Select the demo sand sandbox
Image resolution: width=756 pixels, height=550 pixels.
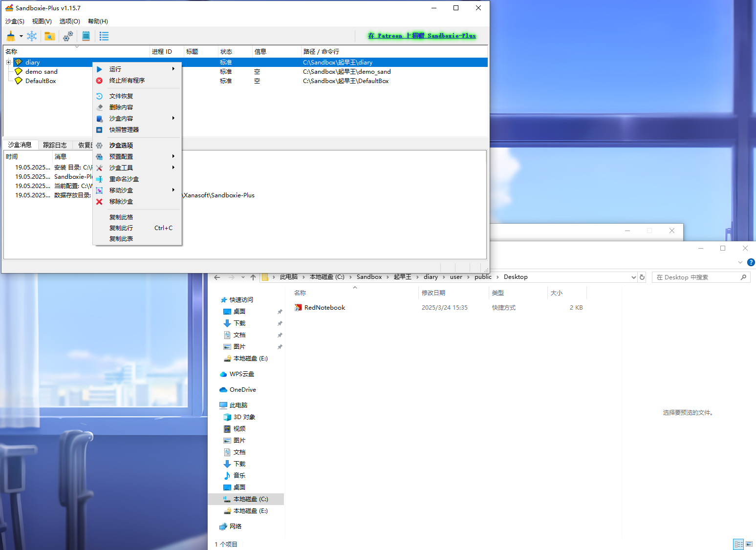click(42, 72)
